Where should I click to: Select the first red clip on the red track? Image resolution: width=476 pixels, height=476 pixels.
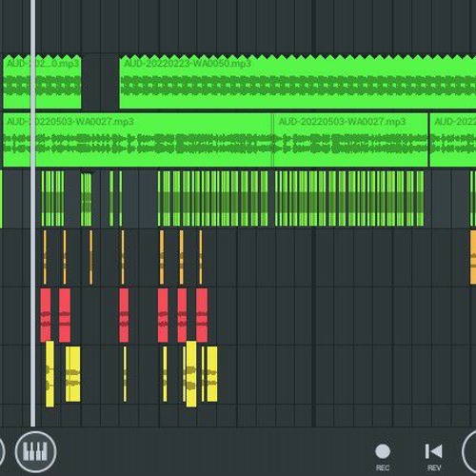(x=46, y=315)
